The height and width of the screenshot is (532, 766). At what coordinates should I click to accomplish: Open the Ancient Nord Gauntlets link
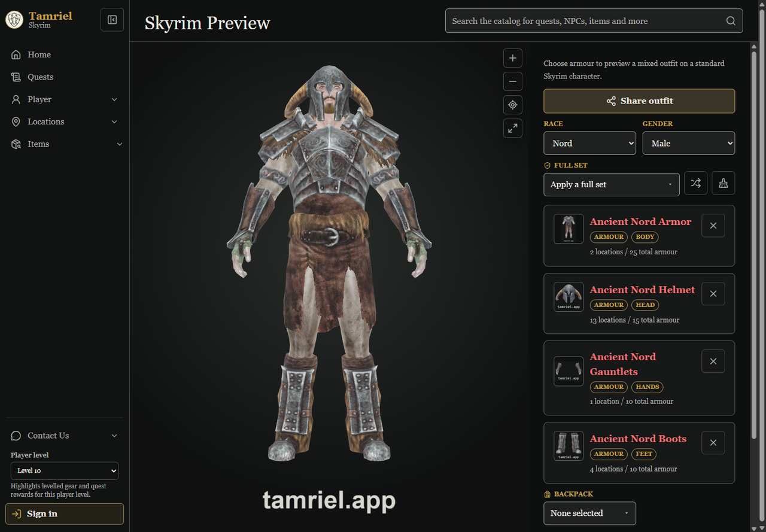pyautogui.click(x=623, y=364)
